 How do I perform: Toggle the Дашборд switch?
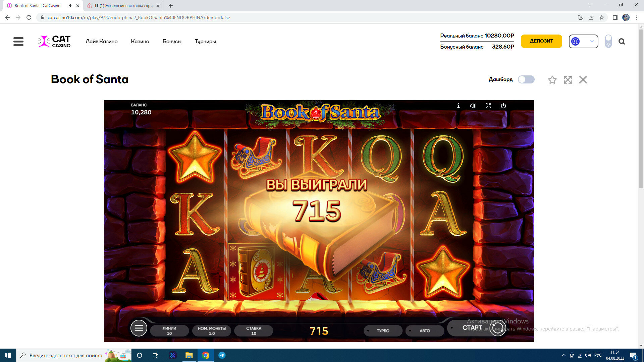click(x=526, y=79)
